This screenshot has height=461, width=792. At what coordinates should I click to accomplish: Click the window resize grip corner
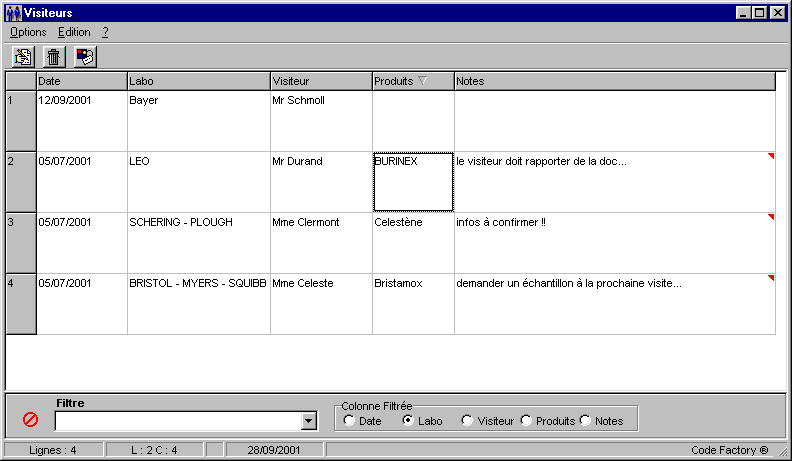point(782,451)
